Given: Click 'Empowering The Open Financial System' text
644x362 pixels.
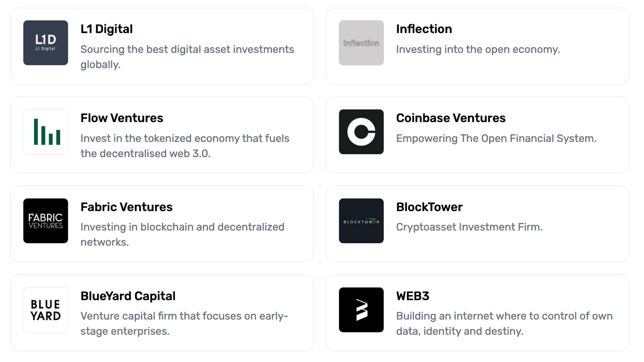Looking at the screenshot, I should pyautogui.click(x=496, y=139).
